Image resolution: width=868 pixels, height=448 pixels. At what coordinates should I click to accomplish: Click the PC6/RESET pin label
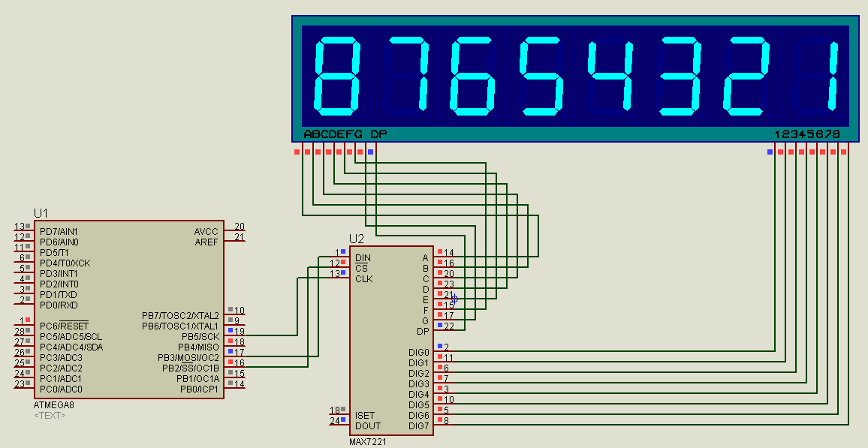pyautogui.click(x=65, y=326)
